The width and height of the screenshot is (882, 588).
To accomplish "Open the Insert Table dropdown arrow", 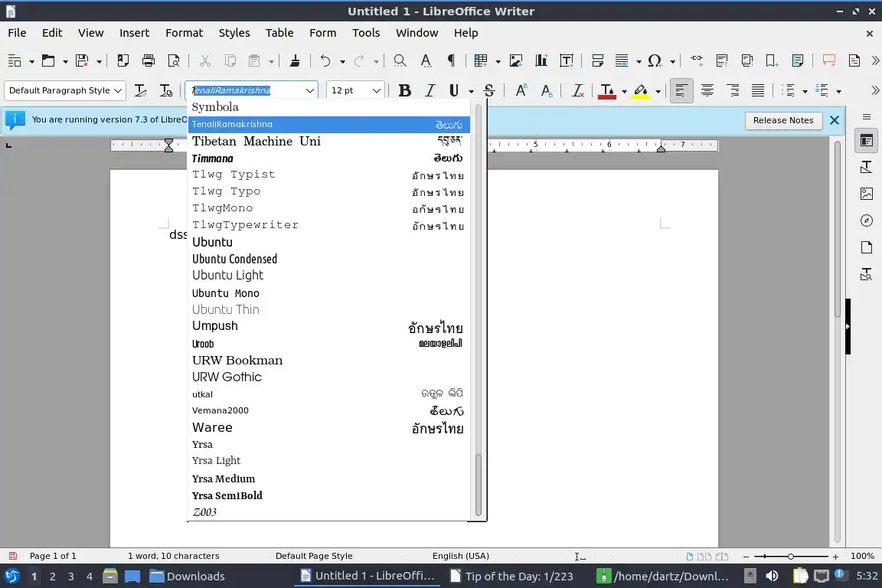I will pos(498,61).
